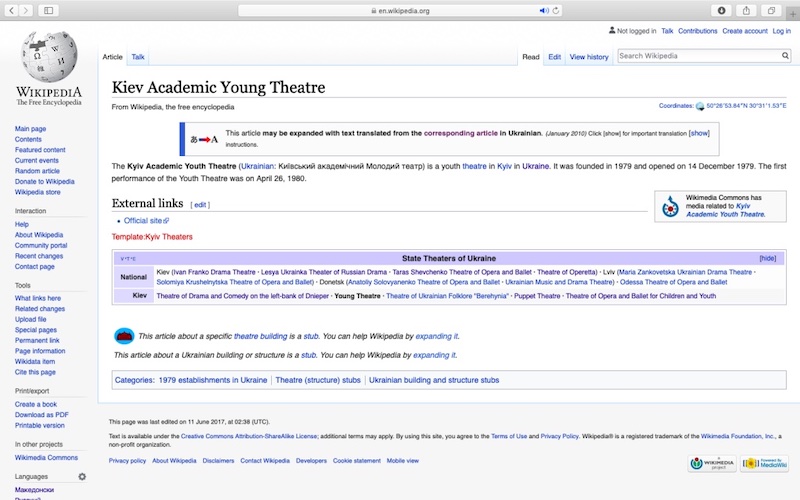The image size is (800, 500).
Task: Click the not-logged-in user icon
Action: click(612, 31)
